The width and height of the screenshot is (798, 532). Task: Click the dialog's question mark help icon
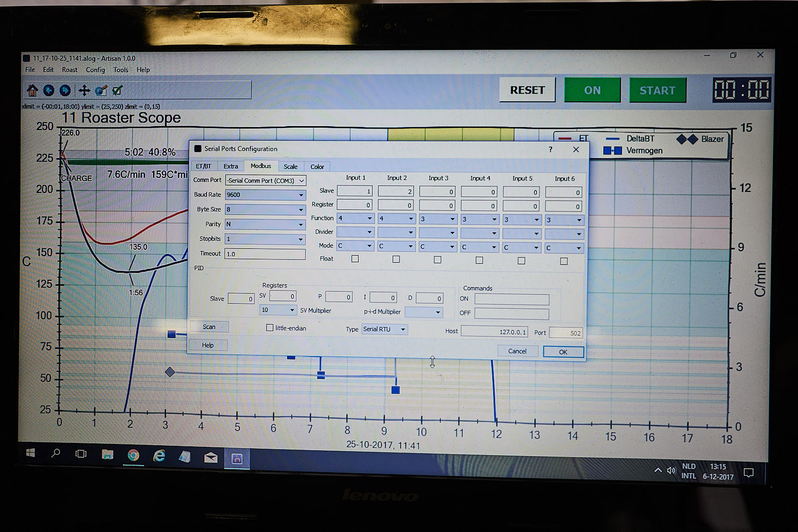coord(551,150)
